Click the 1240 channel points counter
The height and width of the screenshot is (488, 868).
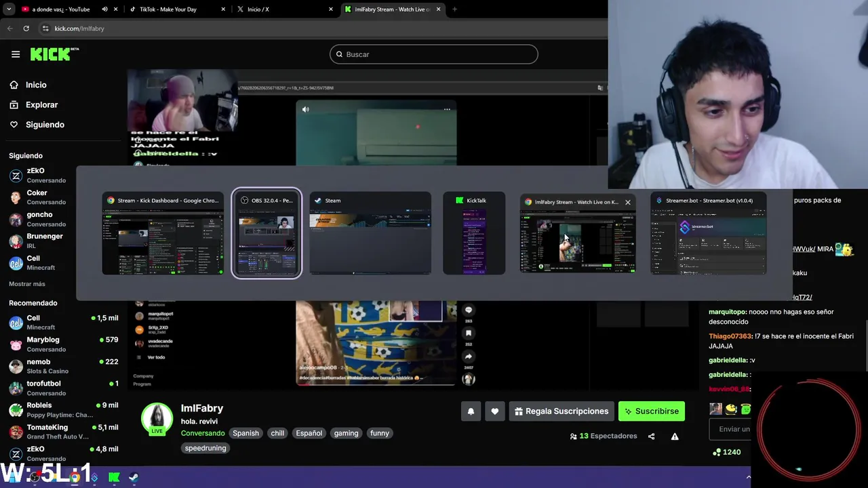point(727,452)
